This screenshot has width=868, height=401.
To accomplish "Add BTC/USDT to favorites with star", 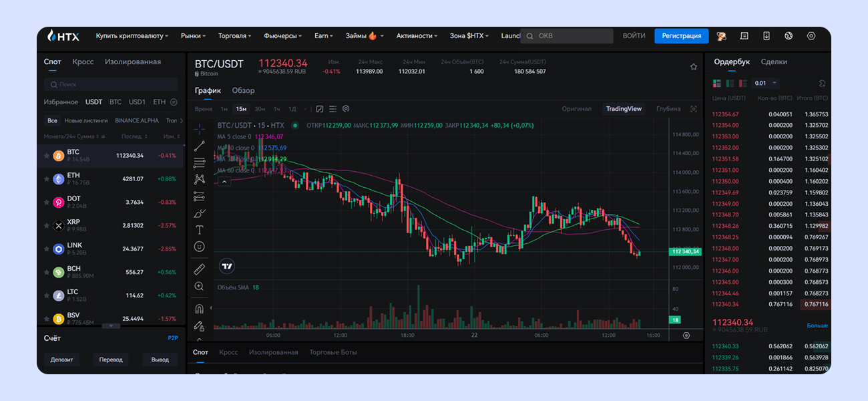I will tap(694, 67).
